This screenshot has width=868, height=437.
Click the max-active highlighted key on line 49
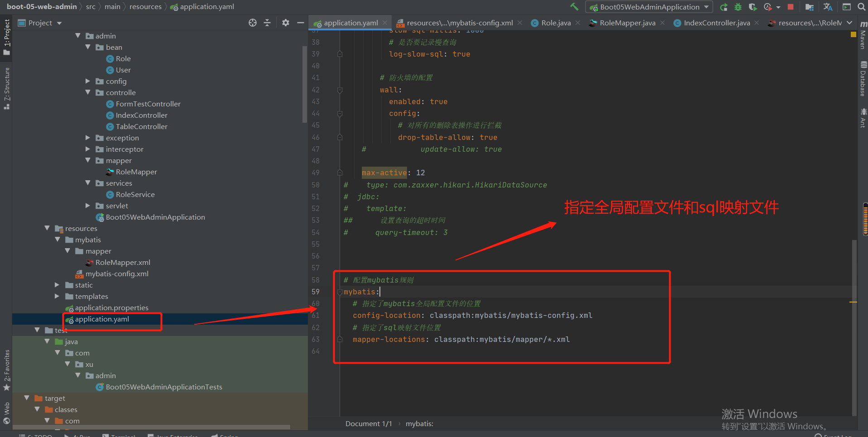point(384,173)
